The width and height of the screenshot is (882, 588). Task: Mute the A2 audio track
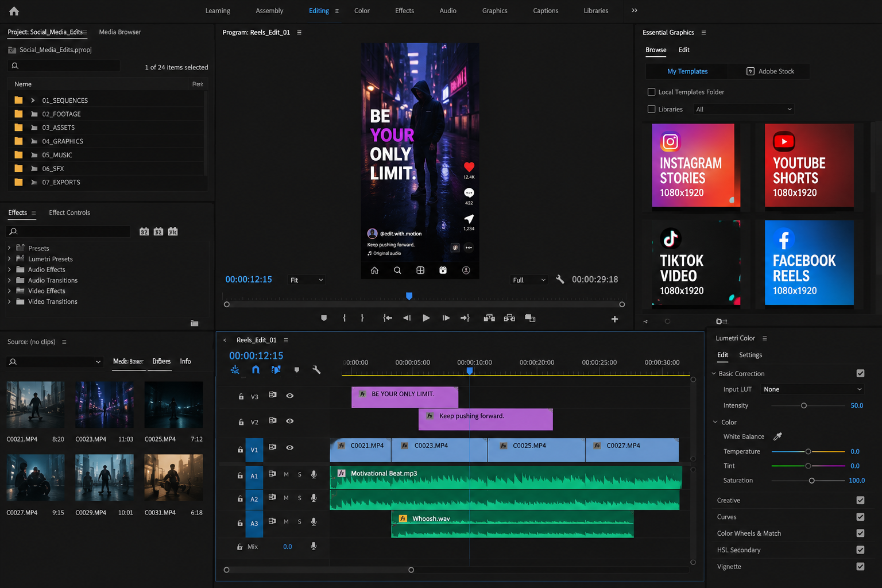coord(286,498)
